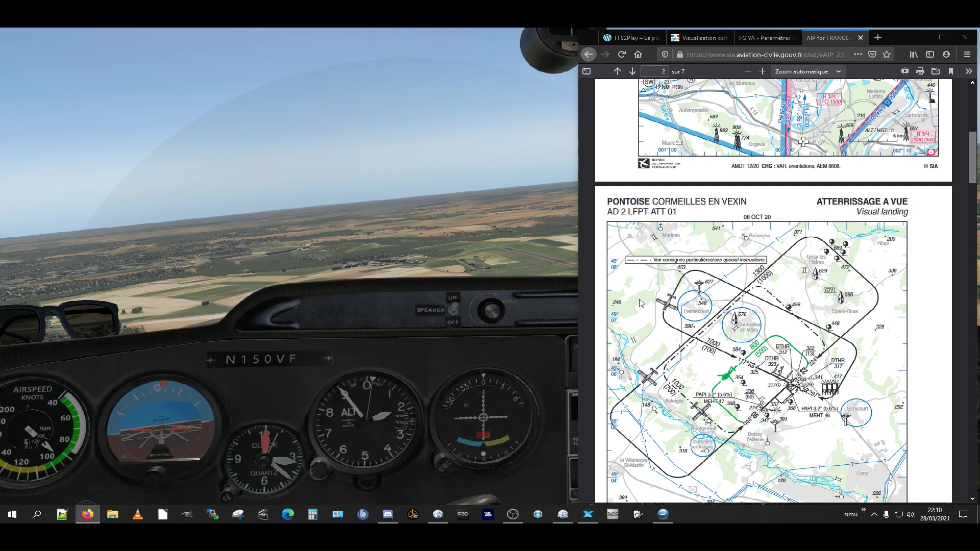The image size is (980, 551).
Task: Go to next PDF page arrow
Action: pos(632,71)
